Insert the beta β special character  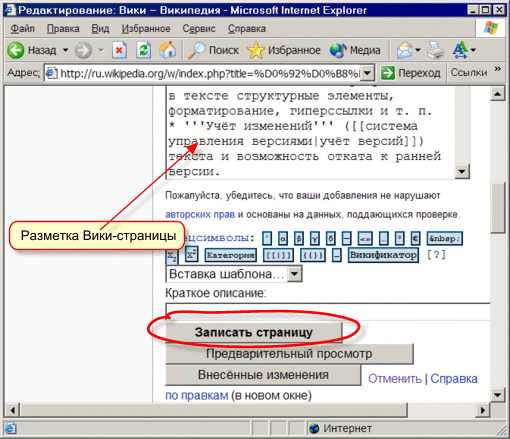tap(299, 239)
